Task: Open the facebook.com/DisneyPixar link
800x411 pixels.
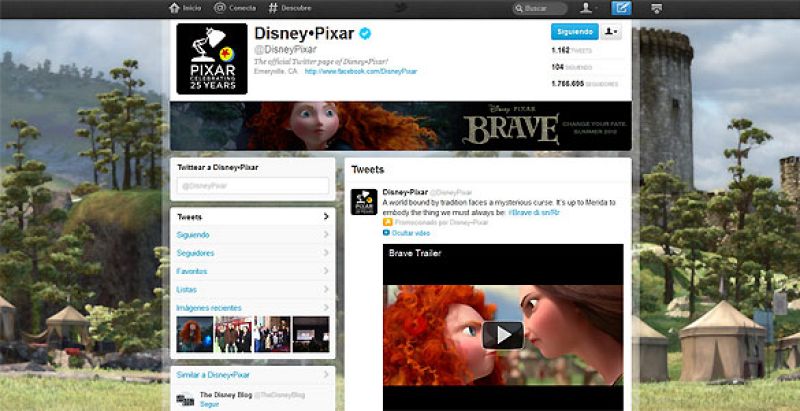Action: pyautogui.click(x=360, y=72)
